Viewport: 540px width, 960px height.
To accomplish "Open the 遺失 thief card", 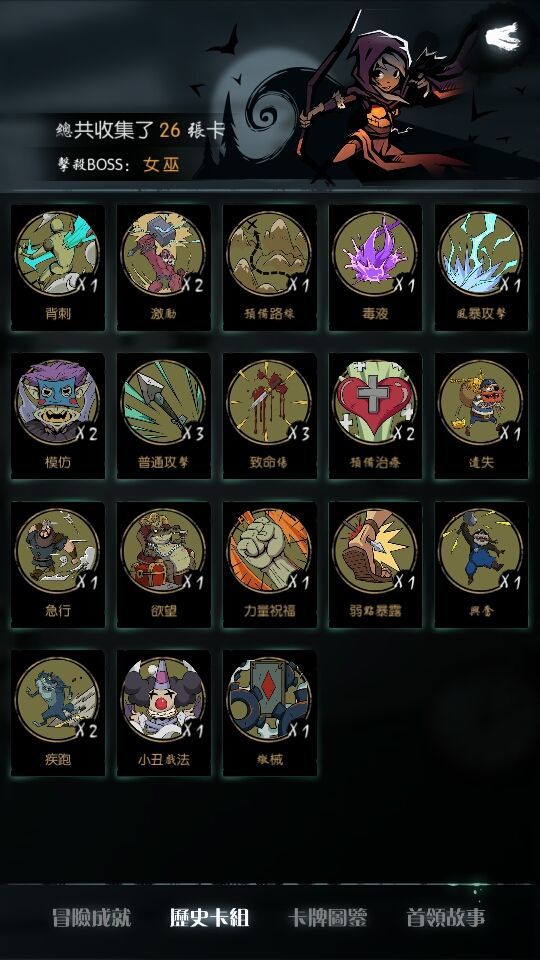I will coord(481,416).
